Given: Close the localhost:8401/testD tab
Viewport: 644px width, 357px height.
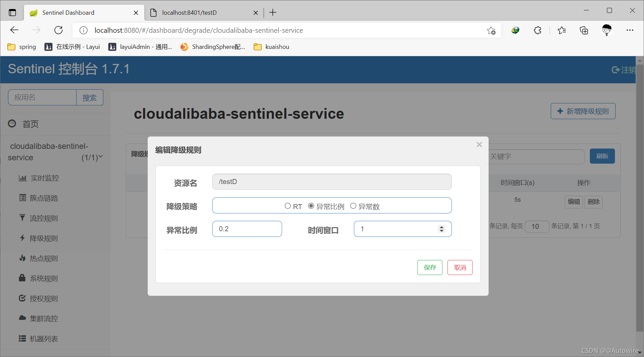Looking at the screenshot, I should tap(256, 13).
